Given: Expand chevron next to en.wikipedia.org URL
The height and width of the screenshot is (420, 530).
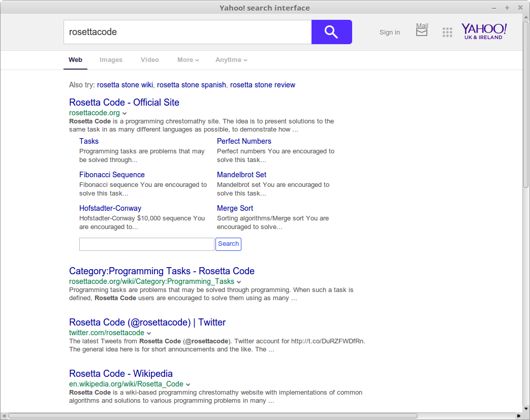Looking at the screenshot, I should point(188,385).
